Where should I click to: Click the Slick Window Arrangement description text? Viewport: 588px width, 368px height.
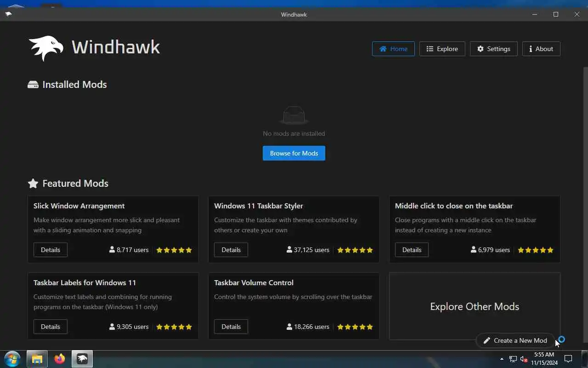107,225
